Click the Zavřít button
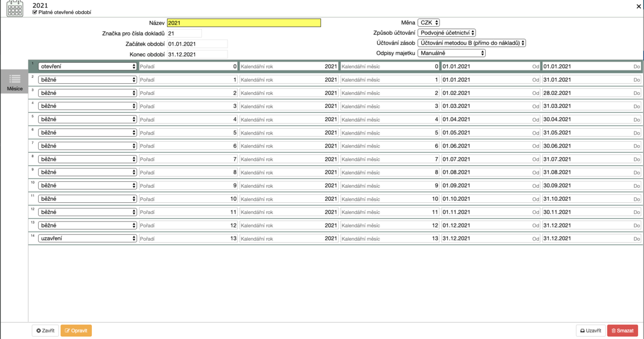The width and height of the screenshot is (644, 339). tap(45, 331)
